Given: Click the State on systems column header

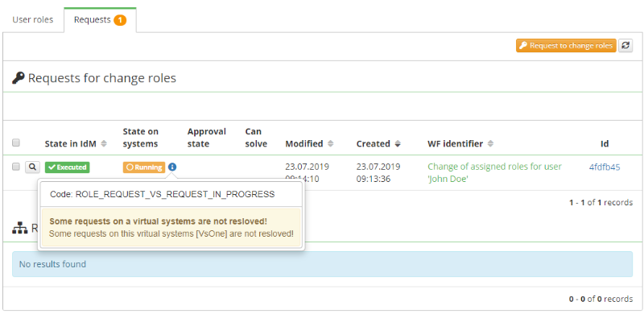Looking at the screenshot, I should 140,138.
